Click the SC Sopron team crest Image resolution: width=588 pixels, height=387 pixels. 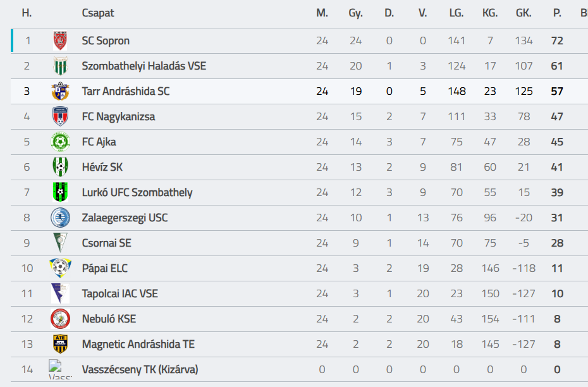tap(60, 40)
